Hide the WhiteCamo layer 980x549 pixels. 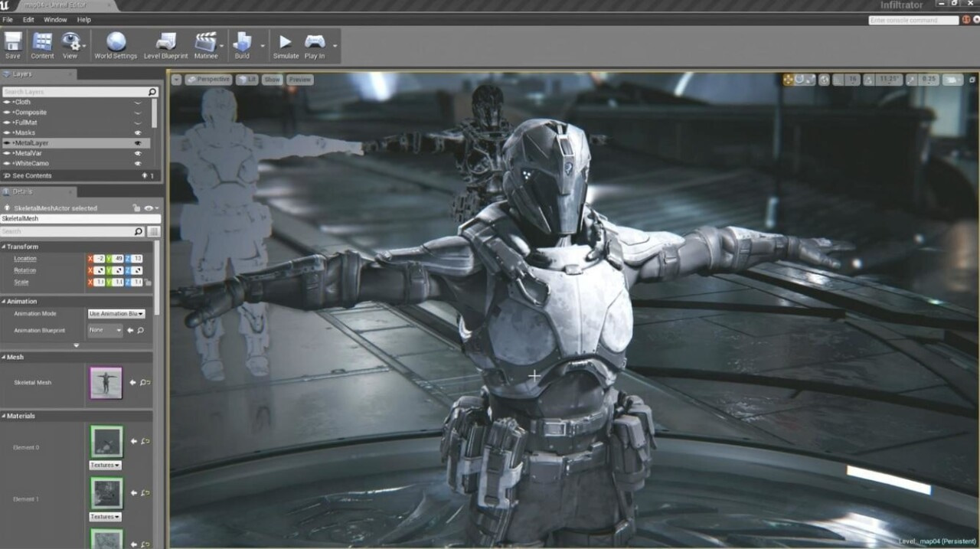[139, 163]
